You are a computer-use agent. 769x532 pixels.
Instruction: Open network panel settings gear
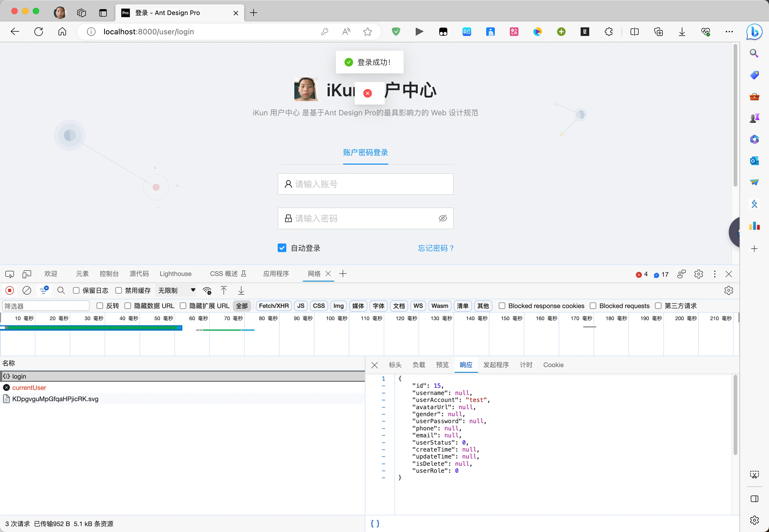point(729,291)
